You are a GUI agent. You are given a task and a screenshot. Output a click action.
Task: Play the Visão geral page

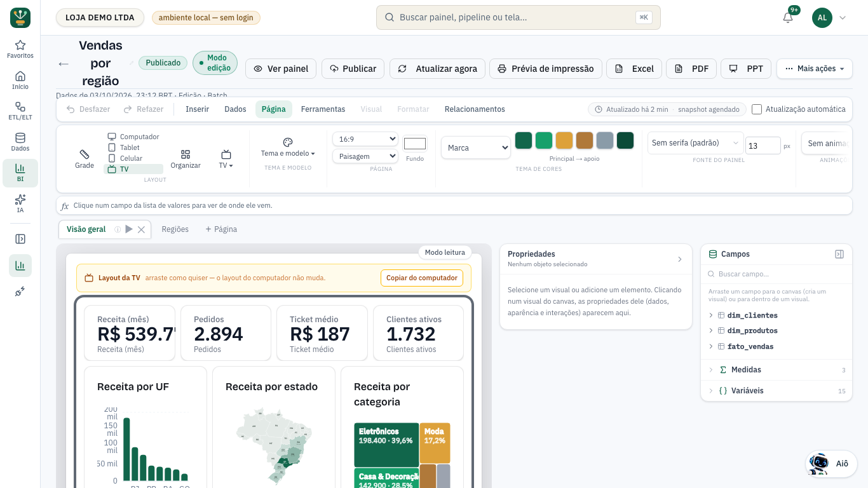[x=129, y=229]
